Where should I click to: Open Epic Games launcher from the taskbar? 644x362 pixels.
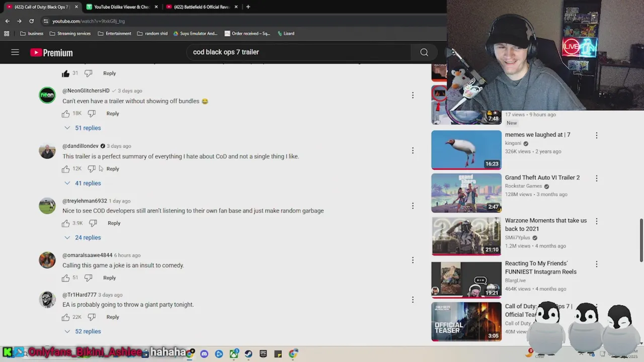pyautogui.click(x=263, y=354)
